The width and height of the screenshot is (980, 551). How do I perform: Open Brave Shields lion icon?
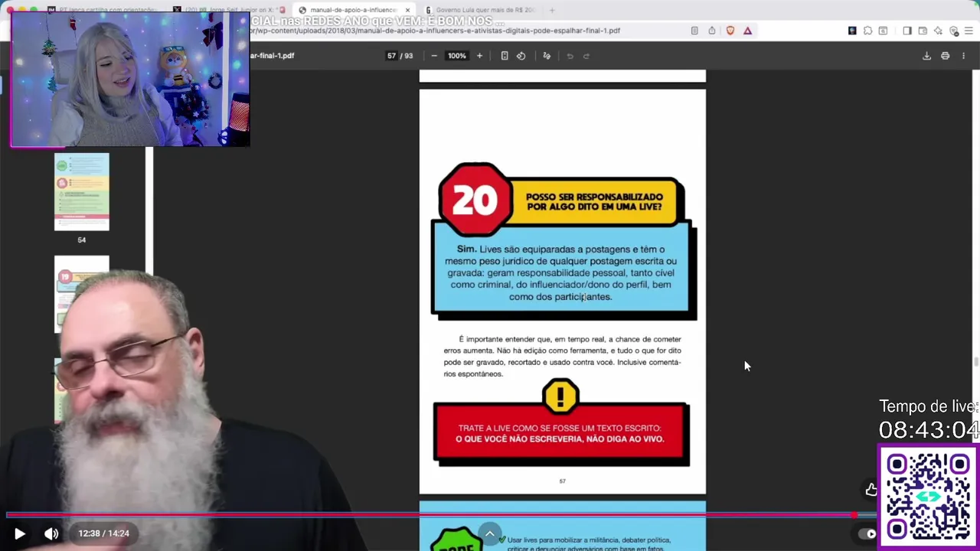point(730,31)
